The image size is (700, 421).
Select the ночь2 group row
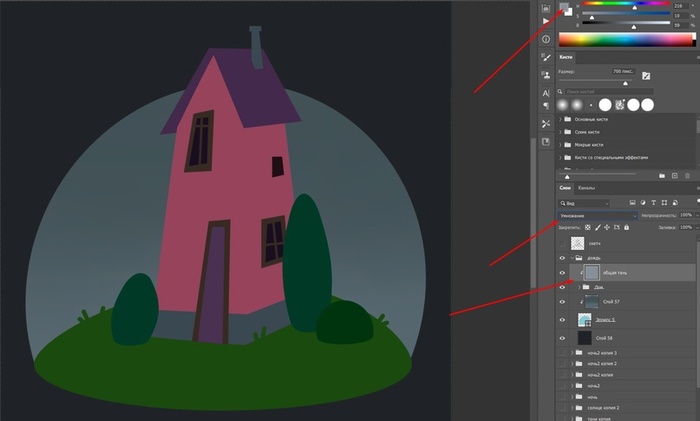(x=627, y=386)
